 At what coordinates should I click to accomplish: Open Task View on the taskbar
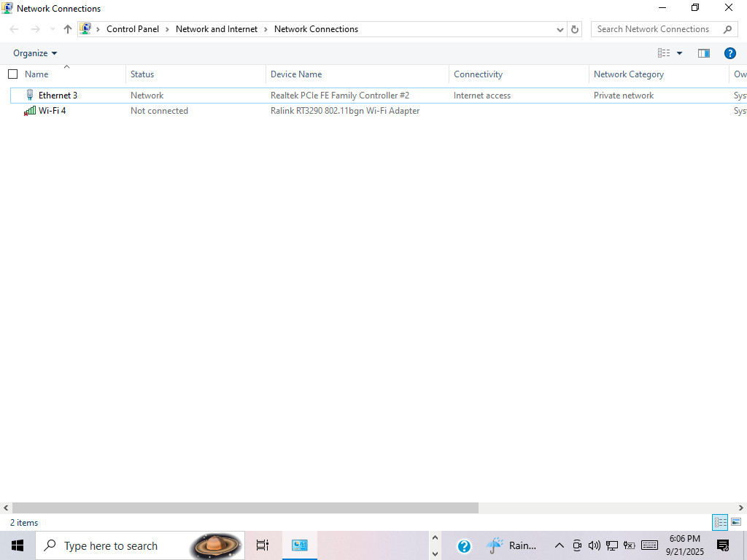(263, 545)
